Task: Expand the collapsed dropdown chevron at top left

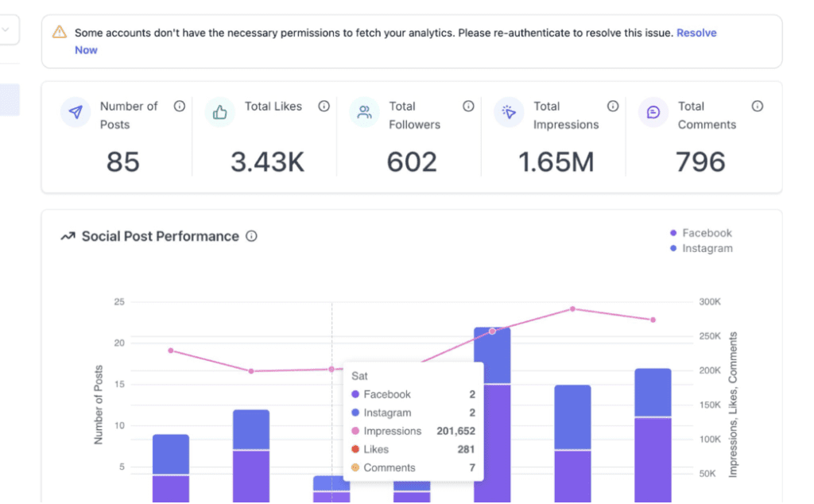Action: click(x=6, y=29)
